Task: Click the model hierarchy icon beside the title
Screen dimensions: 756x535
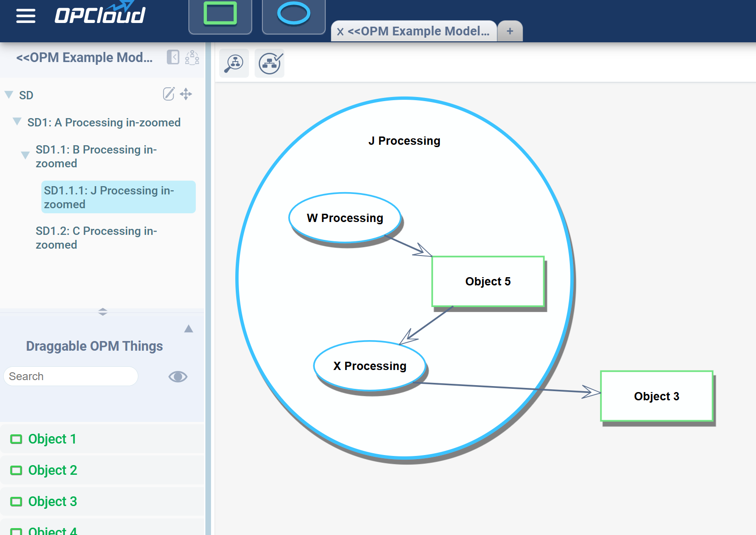Action: pos(192,57)
